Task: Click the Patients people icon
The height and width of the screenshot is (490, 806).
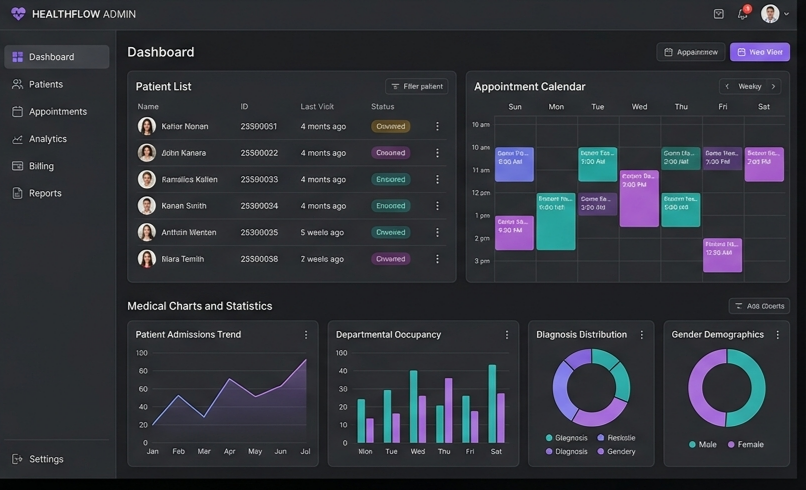Action: 17,84
